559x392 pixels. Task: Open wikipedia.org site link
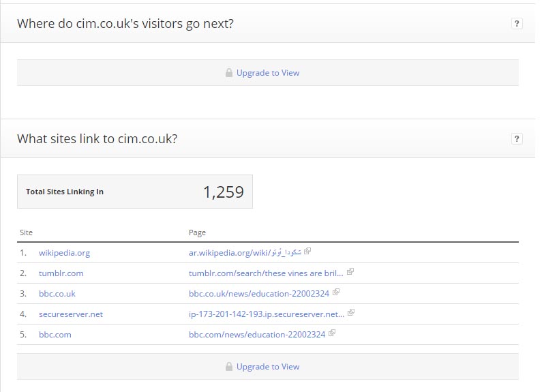pyautogui.click(x=64, y=253)
